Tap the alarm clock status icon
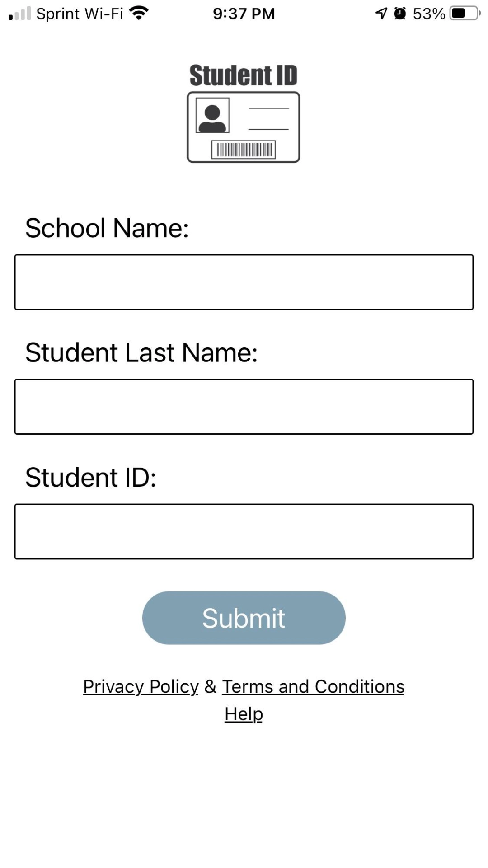This screenshot has width=488, height=868. pyautogui.click(x=400, y=14)
